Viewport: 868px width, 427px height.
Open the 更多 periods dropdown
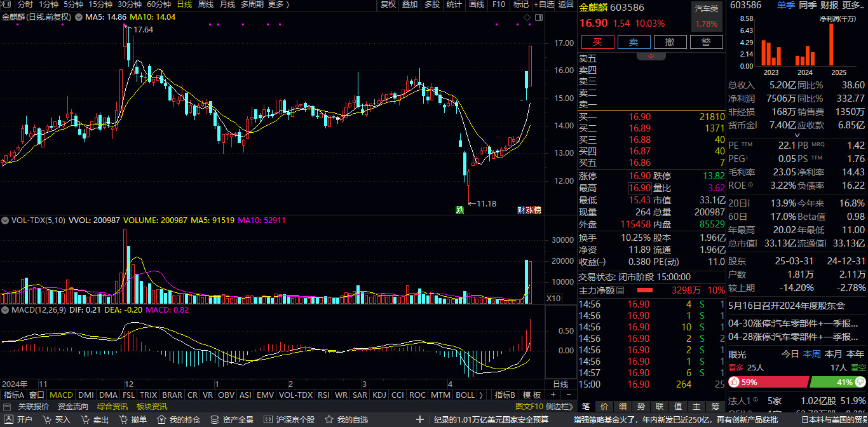point(278,4)
